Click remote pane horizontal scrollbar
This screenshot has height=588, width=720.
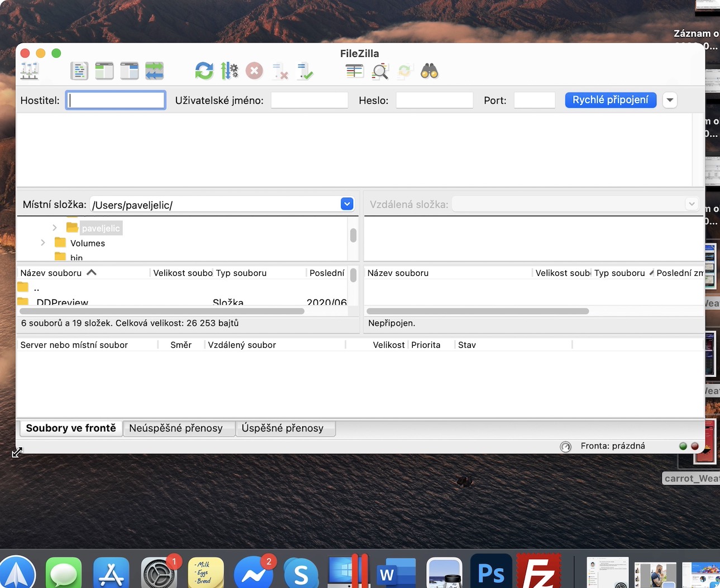(478, 311)
